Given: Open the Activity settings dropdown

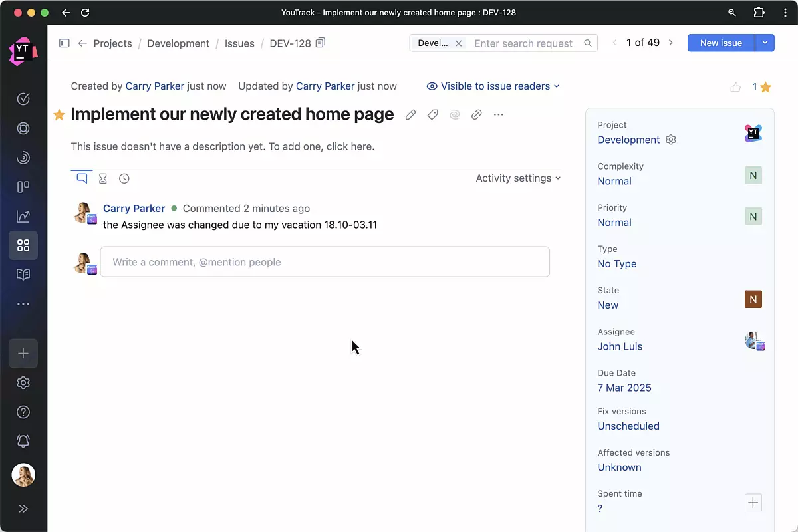Looking at the screenshot, I should tap(518, 178).
